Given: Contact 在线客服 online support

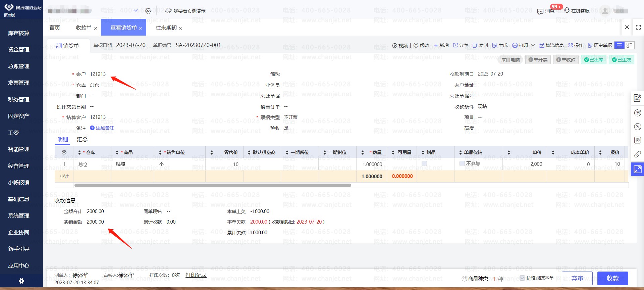Looking at the screenshot, I should 577,11.
